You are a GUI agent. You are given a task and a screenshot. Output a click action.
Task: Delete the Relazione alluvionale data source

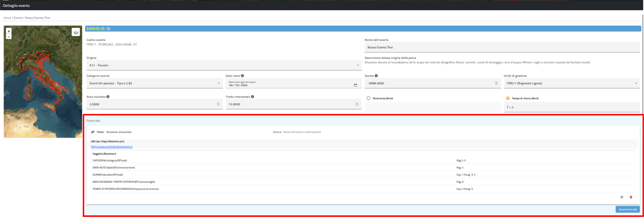pos(631,197)
